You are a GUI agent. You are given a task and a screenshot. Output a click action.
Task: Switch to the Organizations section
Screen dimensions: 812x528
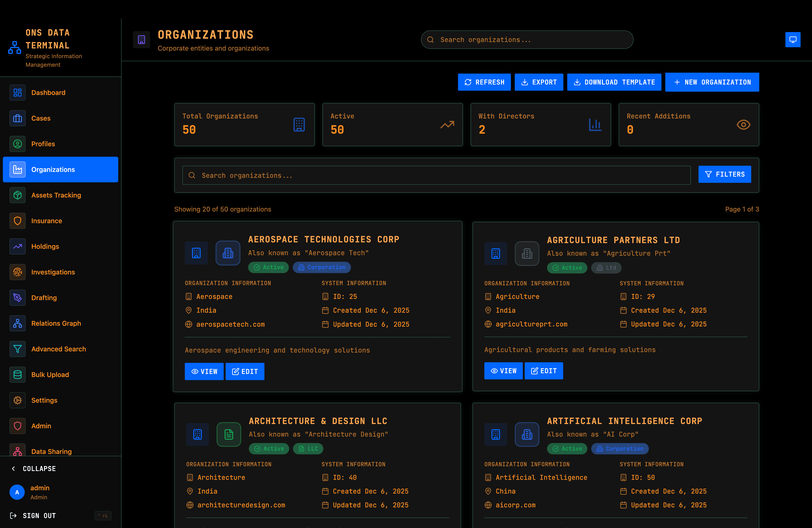click(53, 170)
